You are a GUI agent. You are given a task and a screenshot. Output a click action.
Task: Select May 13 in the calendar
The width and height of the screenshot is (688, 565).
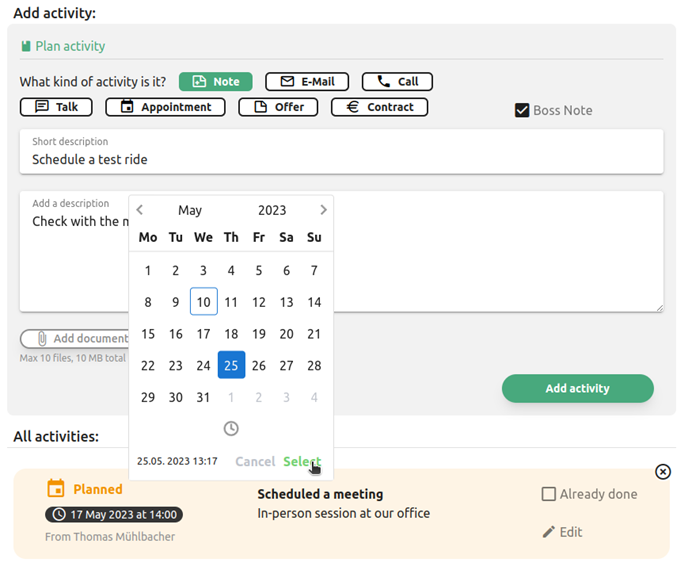[287, 302]
